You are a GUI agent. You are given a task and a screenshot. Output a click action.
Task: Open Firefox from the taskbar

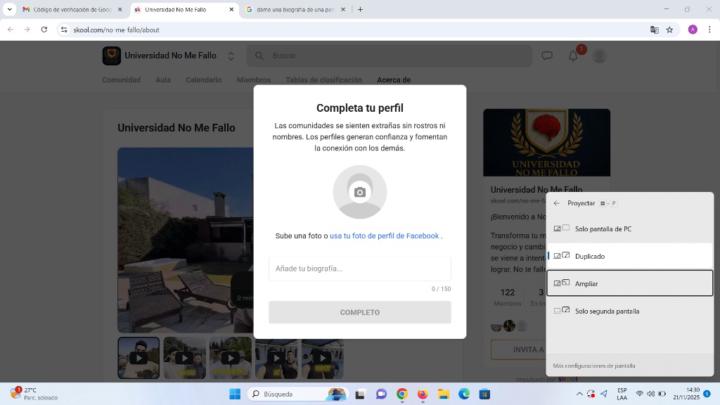tap(422, 394)
